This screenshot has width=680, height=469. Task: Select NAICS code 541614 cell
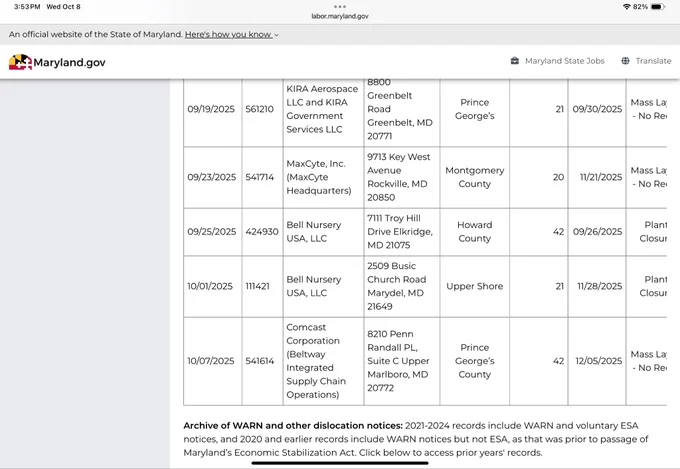[262, 361]
